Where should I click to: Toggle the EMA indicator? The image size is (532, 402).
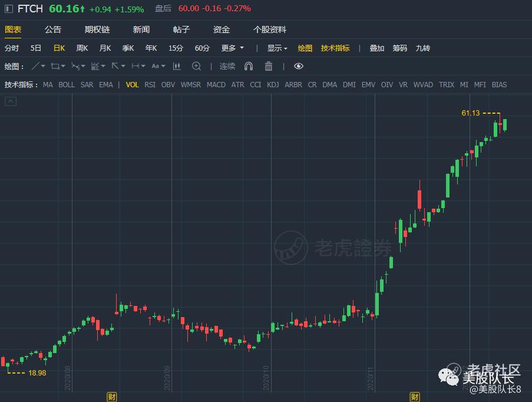pos(106,84)
